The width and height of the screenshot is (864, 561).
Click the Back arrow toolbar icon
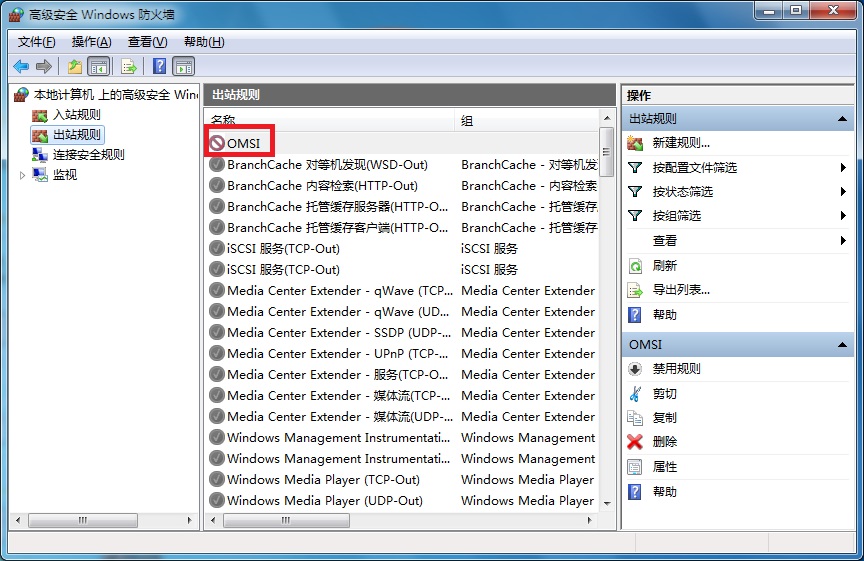tap(21, 67)
